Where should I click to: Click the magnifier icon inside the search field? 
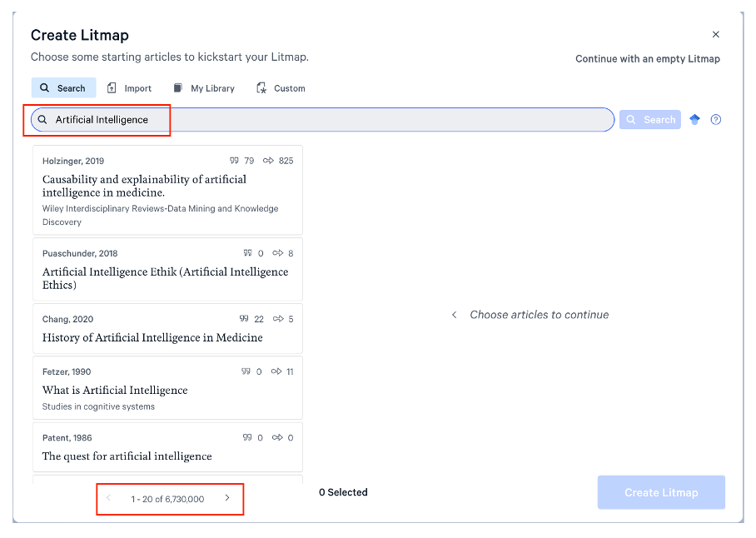[x=42, y=120]
